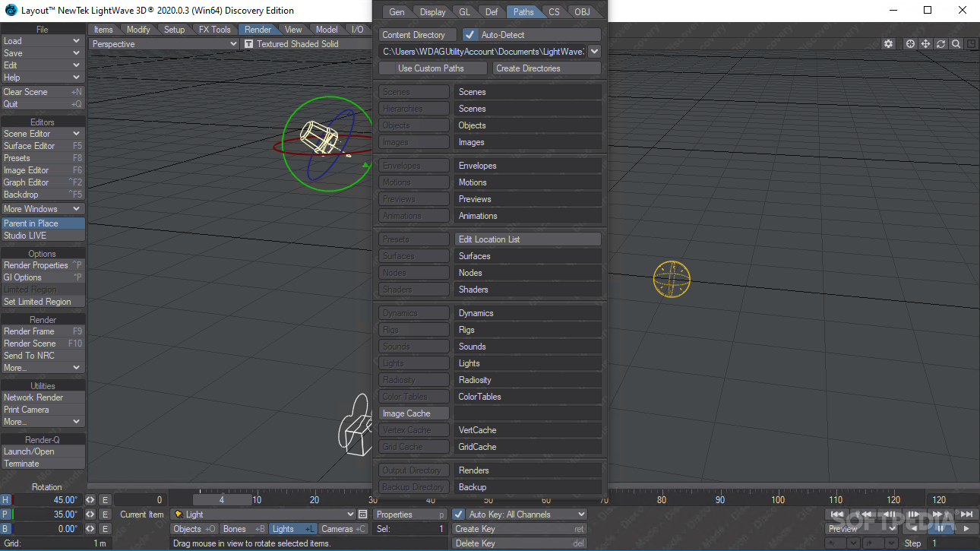The height and width of the screenshot is (551, 980).
Task: Click the viewport zoom magnifier icon
Action: coord(956,44)
